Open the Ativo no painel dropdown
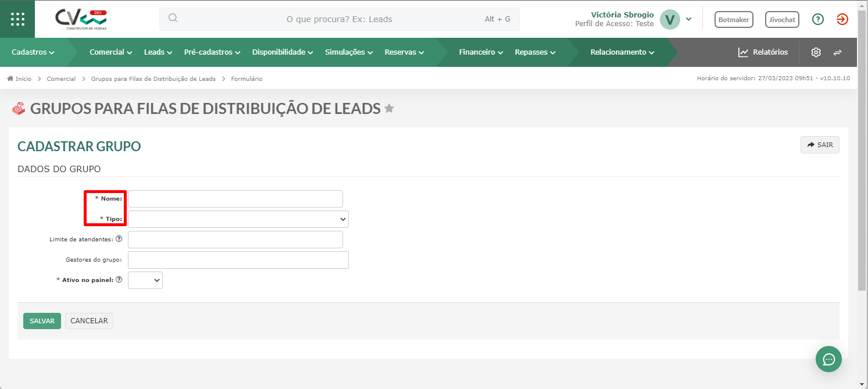 point(145,280)
